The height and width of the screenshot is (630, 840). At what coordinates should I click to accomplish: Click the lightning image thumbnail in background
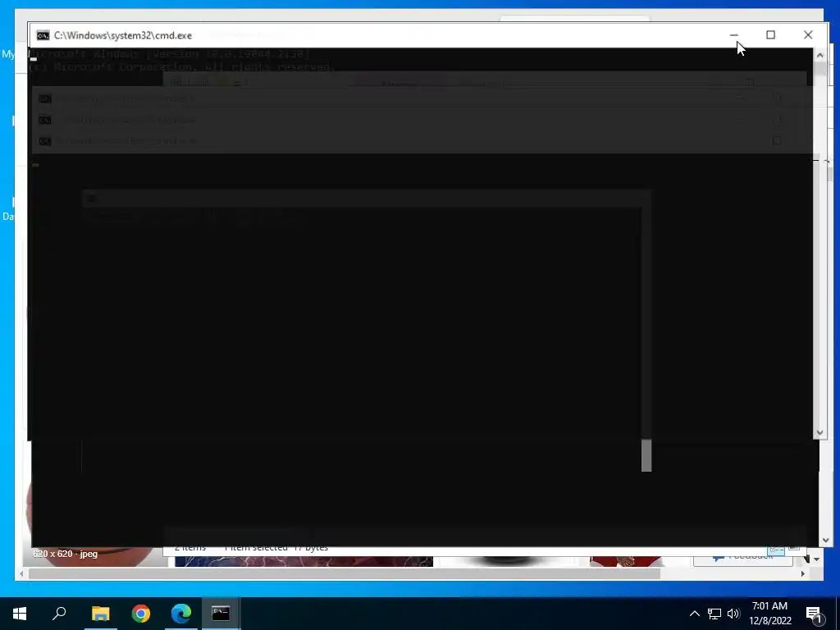304,561
